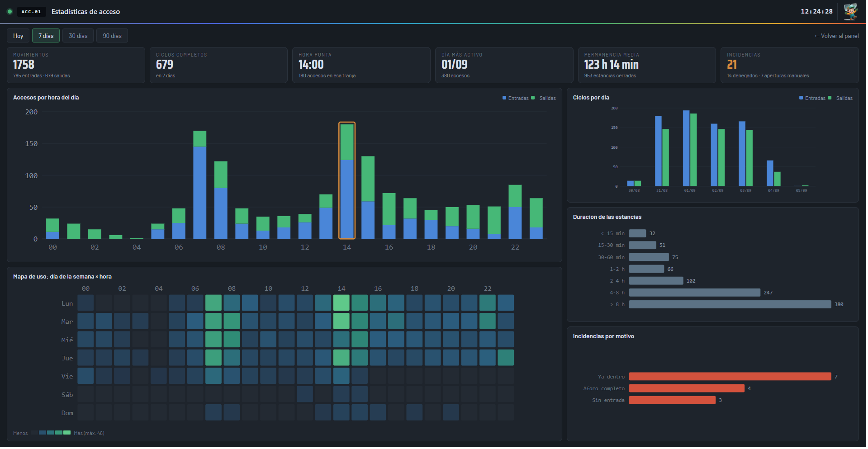Image resolution: width=868 pixels, height=449 pixels.
Task: Click the Lun row label in heatmap
Action: pyautogui.click(x=67, y=303)
